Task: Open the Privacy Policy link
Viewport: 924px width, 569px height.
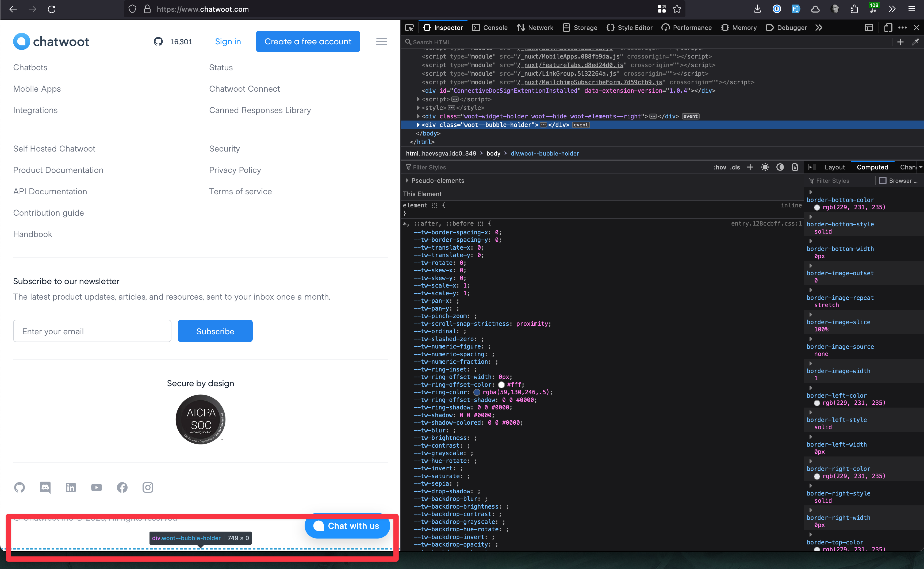Action: click(x=235, y=170)
